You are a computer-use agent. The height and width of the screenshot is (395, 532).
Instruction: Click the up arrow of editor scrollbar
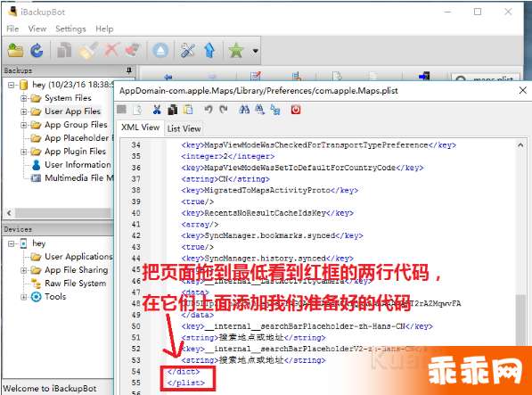[x=520, y=145]
